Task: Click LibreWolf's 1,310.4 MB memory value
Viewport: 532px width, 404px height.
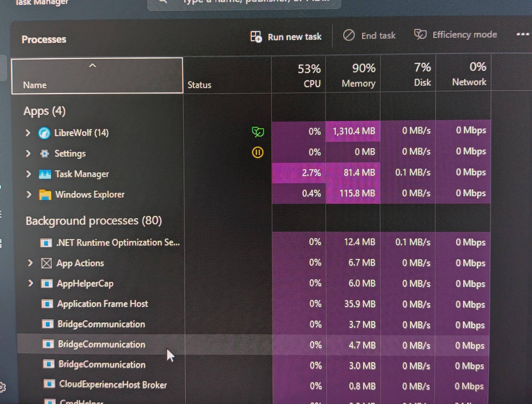Action: [x=354, y=131]
